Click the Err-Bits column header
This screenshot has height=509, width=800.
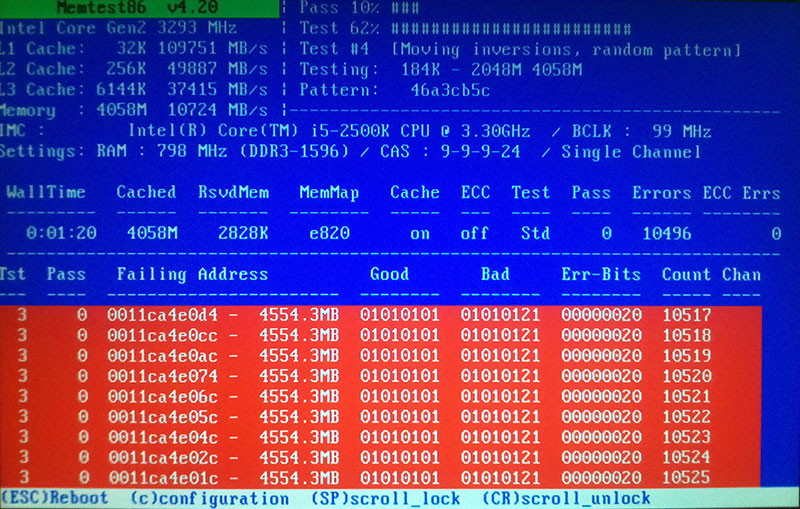pos(601,274)
